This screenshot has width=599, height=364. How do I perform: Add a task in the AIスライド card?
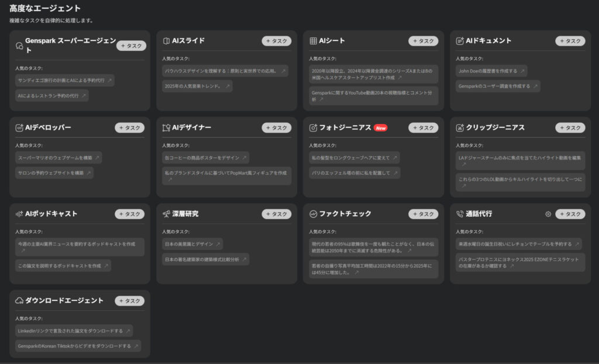tap(276, 41)
